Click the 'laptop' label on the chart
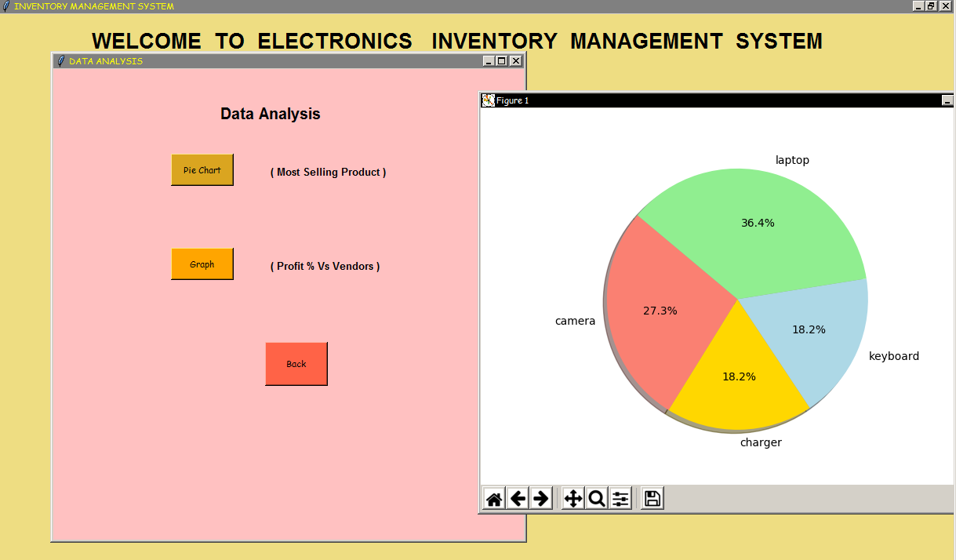Image resolution: width=956 pixels, height=560 pixels. pos(792,160)
